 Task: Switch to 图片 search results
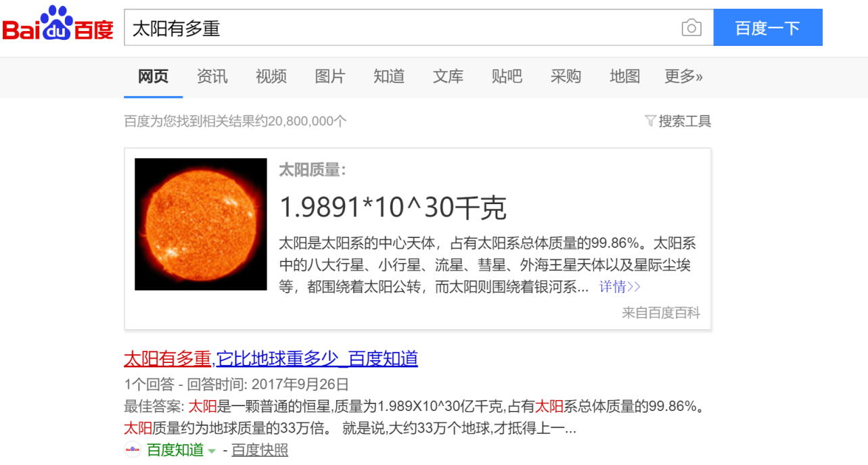[x=329, y=76]
